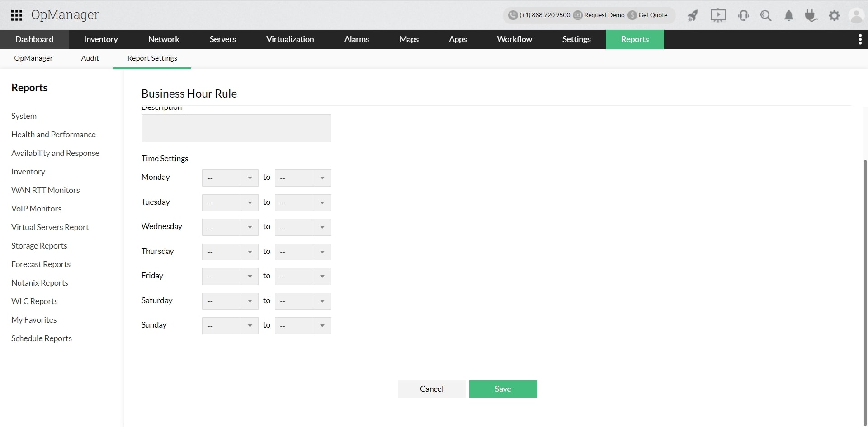
Task: Click the Request Demo link
Action: click(x=604, y=15)
